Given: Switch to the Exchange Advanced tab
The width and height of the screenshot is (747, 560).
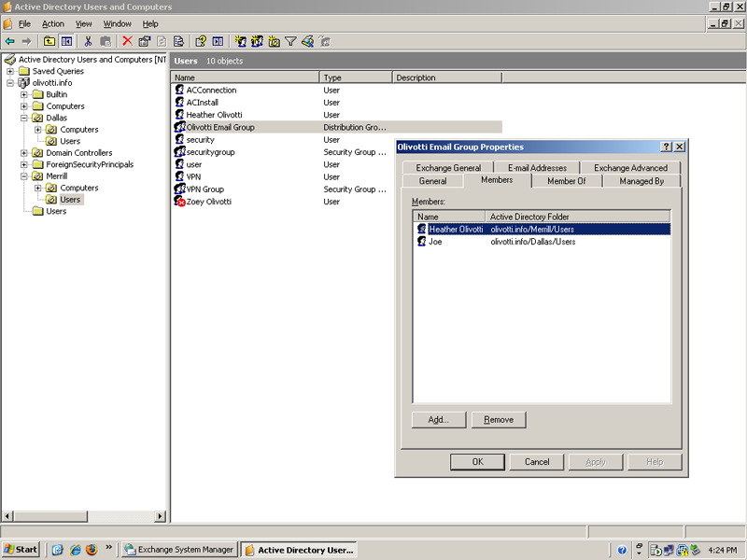Looking at the screenshot, I should pos(630,168).
